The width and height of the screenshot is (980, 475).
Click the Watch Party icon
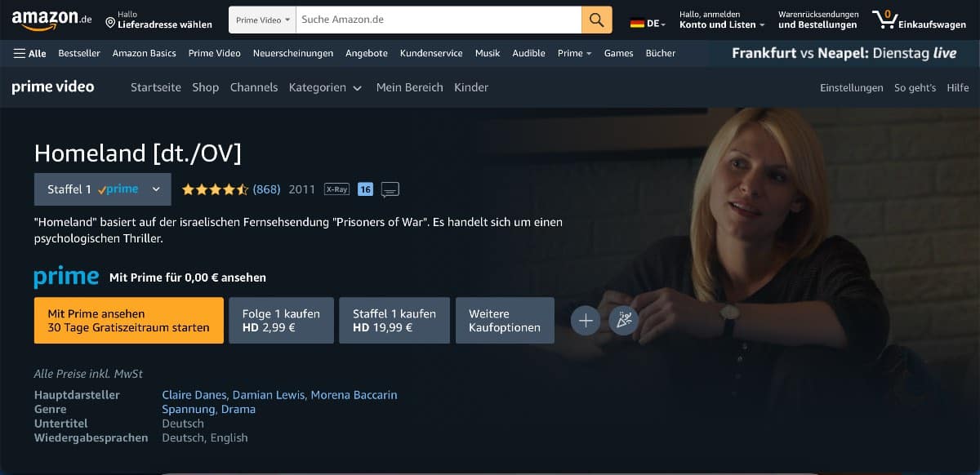pyautogui.click(x=624, y=321)
